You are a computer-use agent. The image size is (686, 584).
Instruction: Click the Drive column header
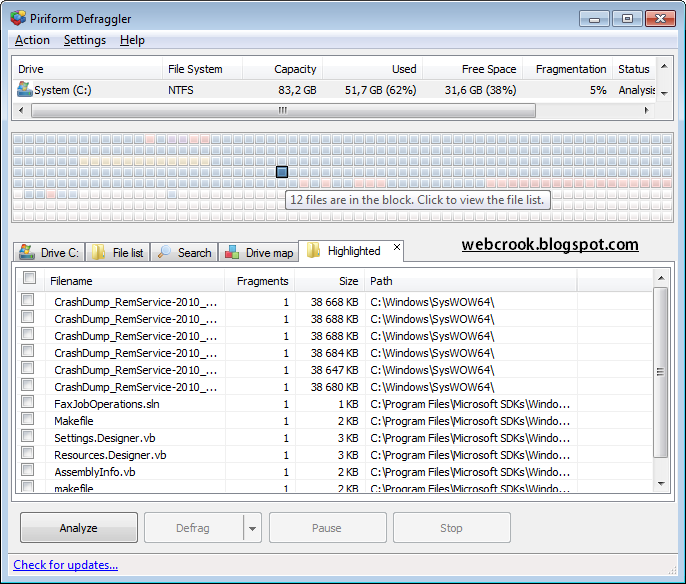(88, 69)
